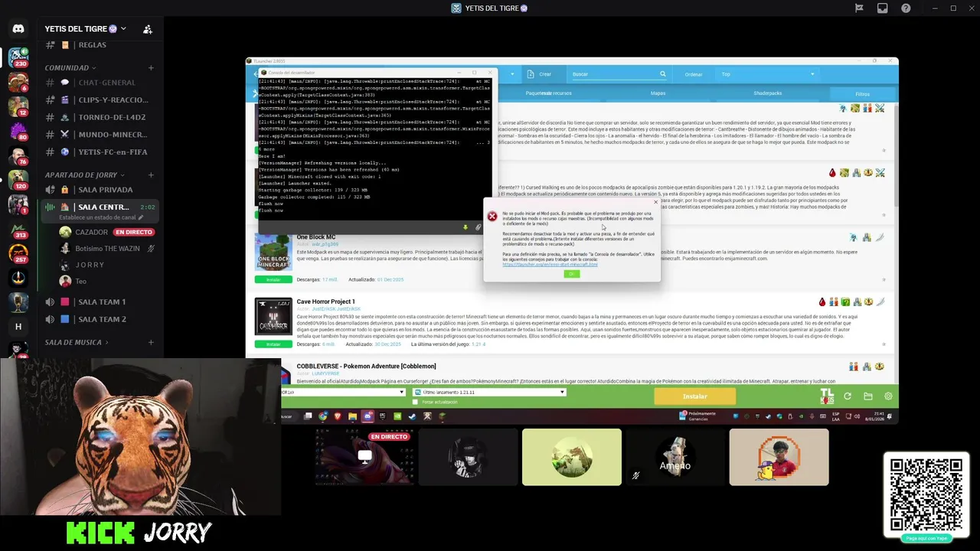Add a channel to APARTADO DE JORRY

[x=151, y=175]
